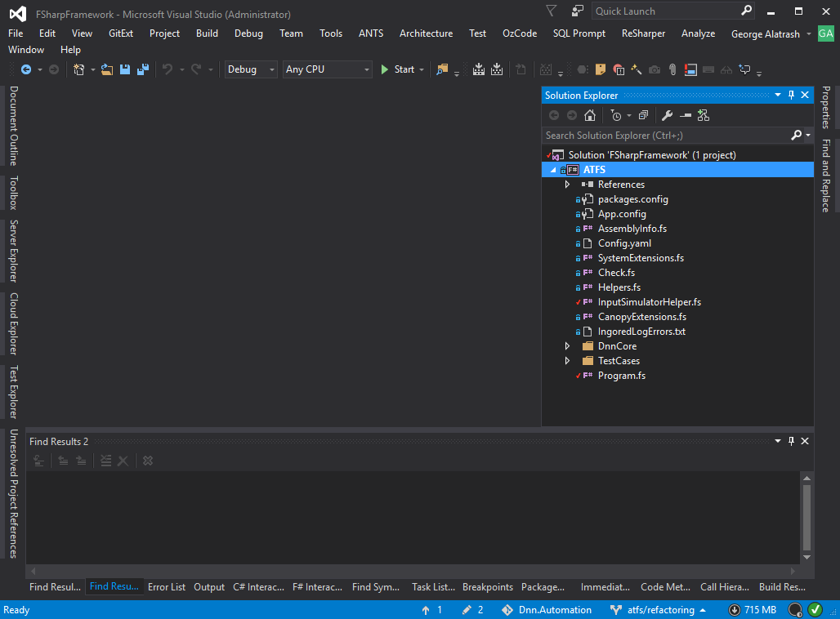
Task: Open Solution Explorer window options dropdown
Action: [x=778, y=96]
